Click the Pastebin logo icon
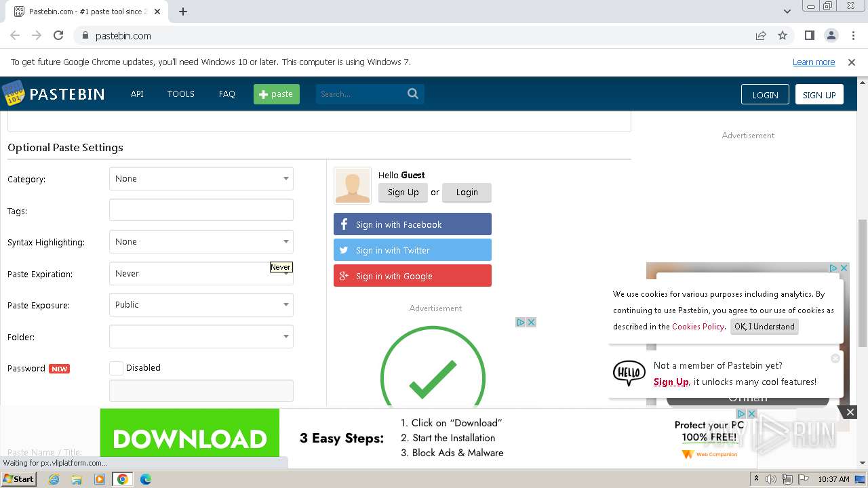The image size is (868, 488). coord(13,94)
